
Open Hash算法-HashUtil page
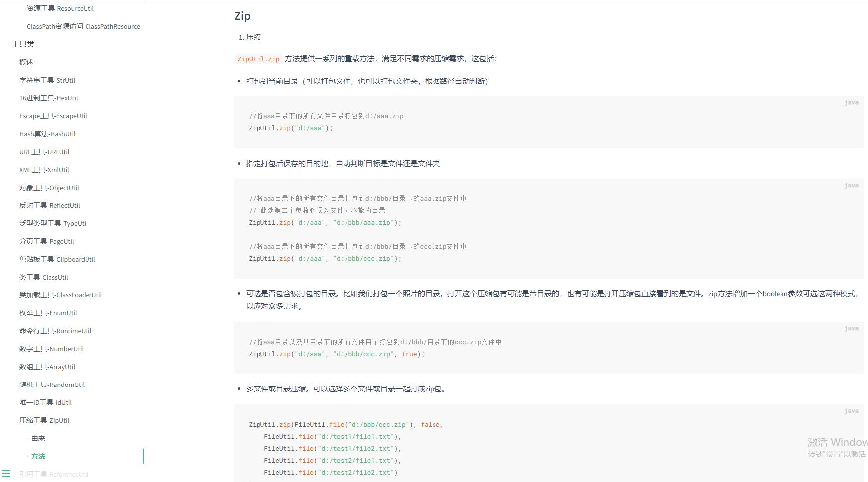[x=47, y=134]
